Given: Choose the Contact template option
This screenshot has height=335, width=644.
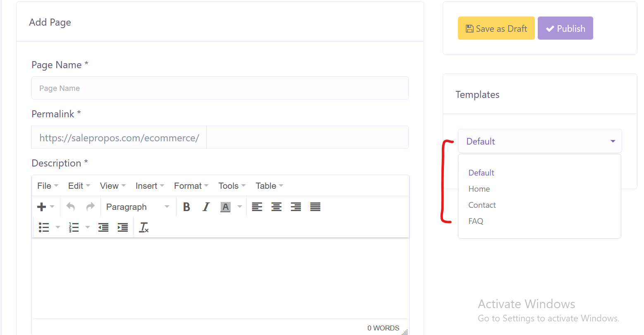Looking at the screenshot, I should 482,205.
